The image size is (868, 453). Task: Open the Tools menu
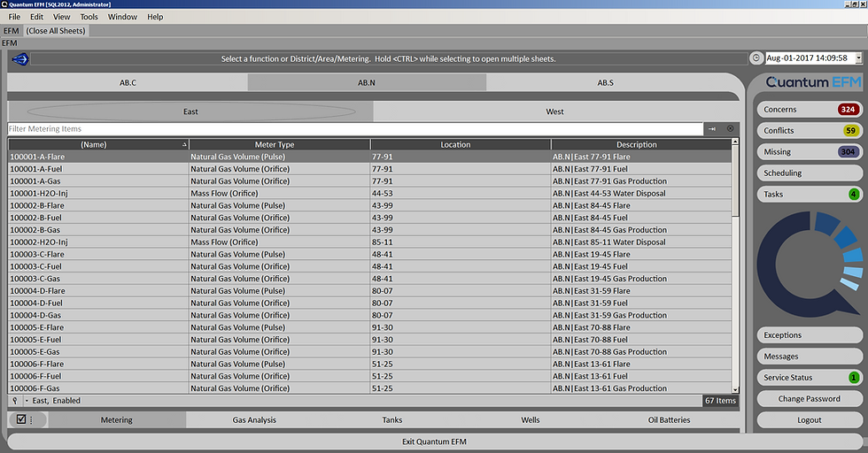89,17
